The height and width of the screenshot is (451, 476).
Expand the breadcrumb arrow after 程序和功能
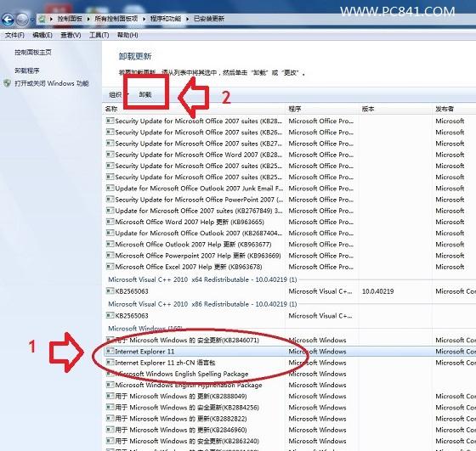pos(187,19)
